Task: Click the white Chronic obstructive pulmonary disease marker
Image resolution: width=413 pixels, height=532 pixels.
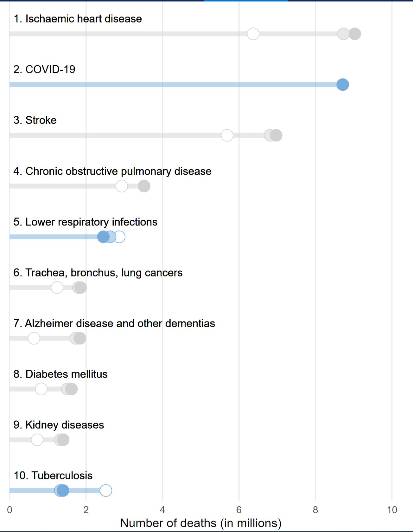Action: tap(122, 186)
